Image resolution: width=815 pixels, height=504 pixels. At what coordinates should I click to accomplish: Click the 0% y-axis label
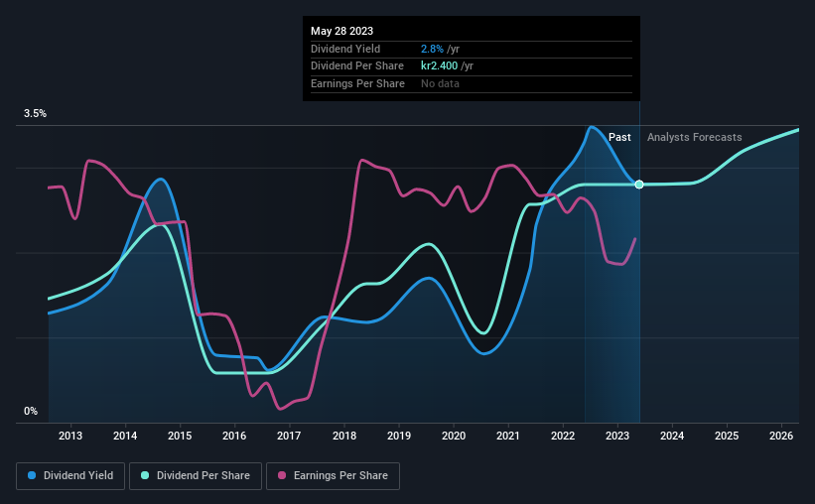click(31, 411)
